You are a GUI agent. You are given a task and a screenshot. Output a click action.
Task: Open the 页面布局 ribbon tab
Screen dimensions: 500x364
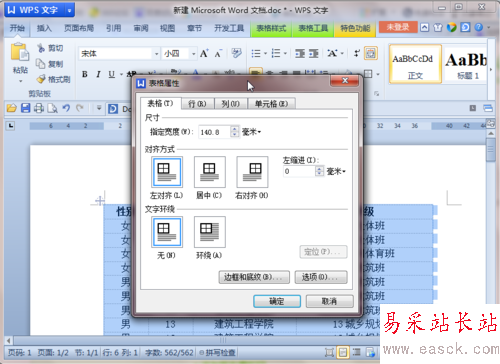(79, 28)
